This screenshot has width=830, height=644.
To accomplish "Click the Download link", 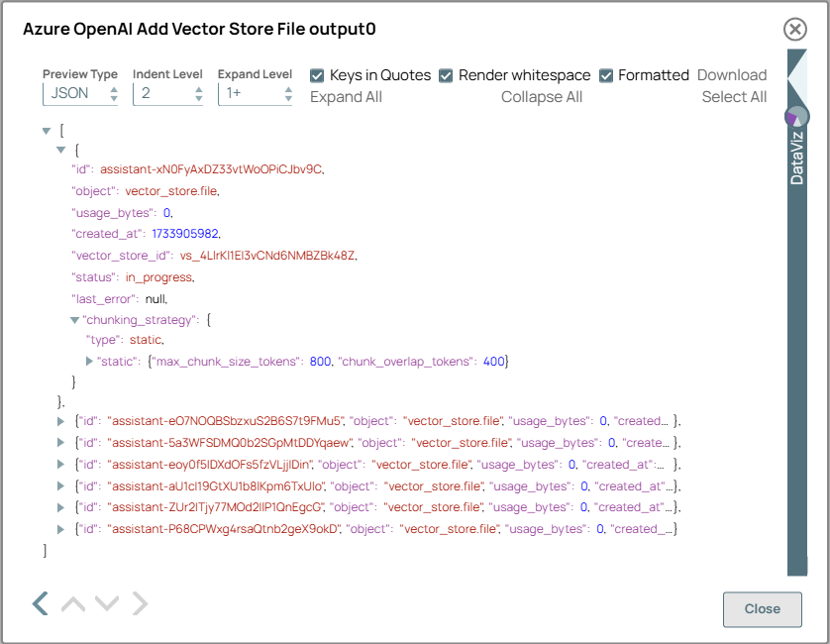I will pos(732,74).
